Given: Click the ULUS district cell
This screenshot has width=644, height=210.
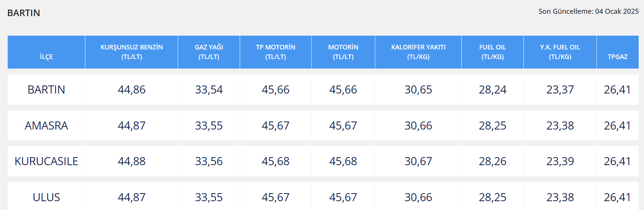Looking at the screenshot, I should pos(46,197).
